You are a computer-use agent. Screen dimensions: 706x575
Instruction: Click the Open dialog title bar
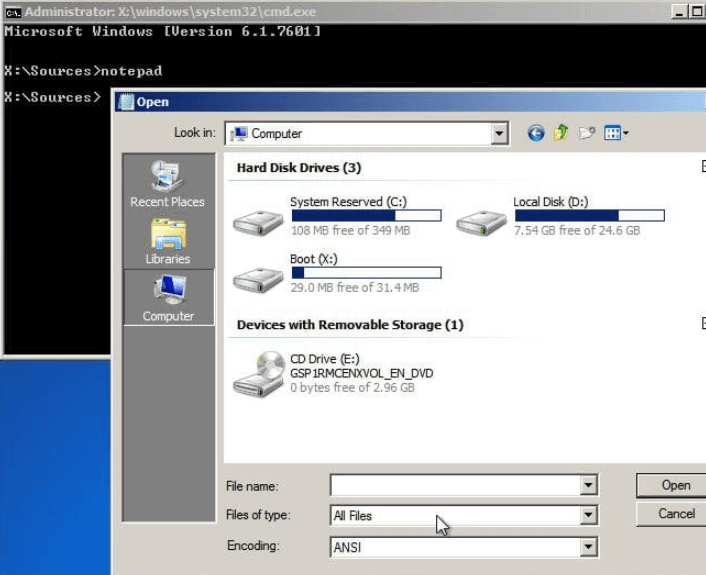coord(410,102)
